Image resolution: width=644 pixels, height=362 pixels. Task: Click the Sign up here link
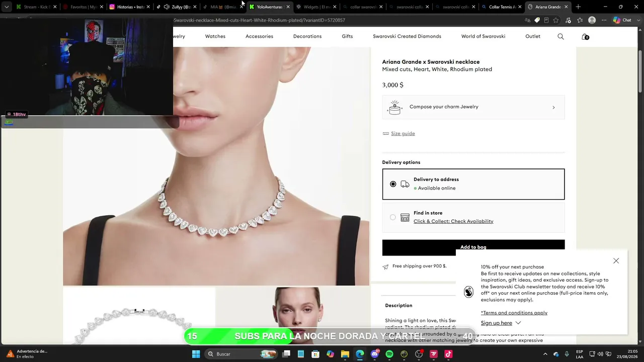[497, 323]
